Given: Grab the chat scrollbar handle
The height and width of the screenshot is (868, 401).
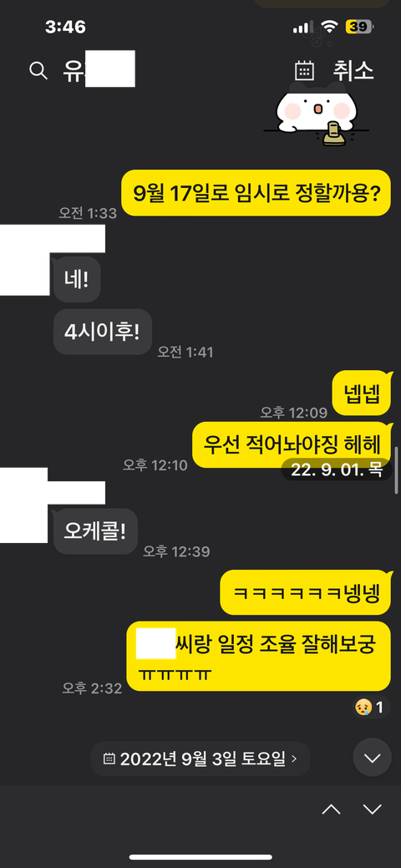Looking at the screenshot, I should pos(396,470).
